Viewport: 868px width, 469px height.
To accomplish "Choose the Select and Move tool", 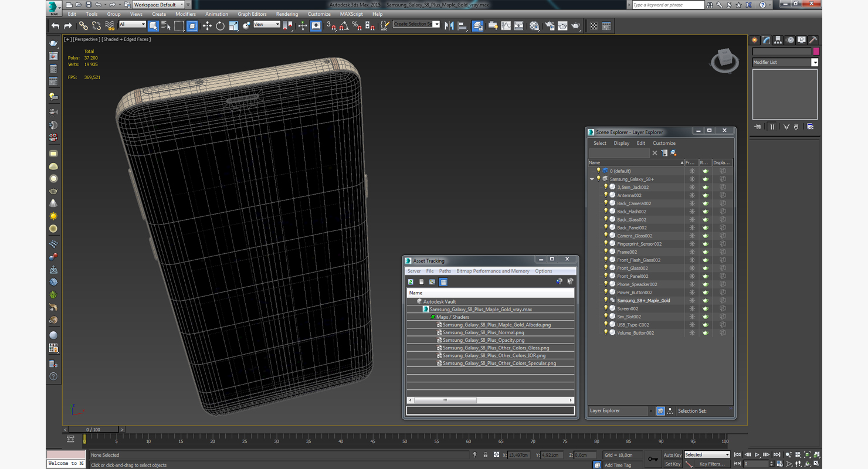I will (207, 26).
